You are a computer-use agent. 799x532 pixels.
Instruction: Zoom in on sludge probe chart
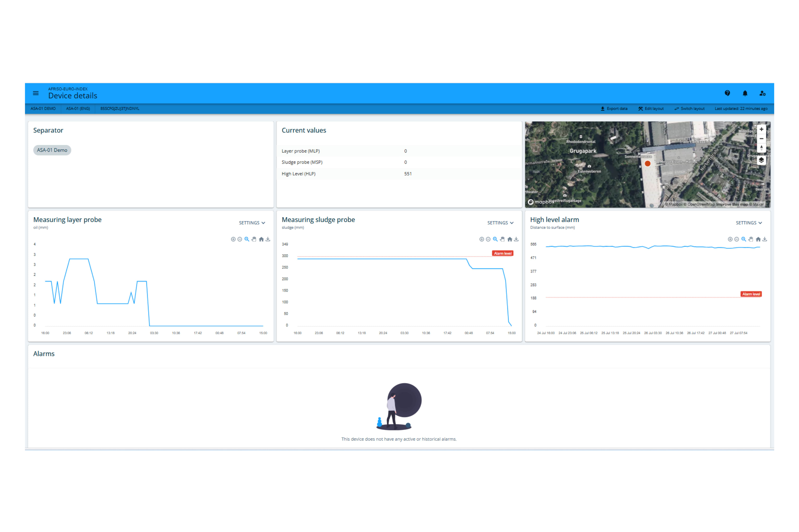click(482, 239)
